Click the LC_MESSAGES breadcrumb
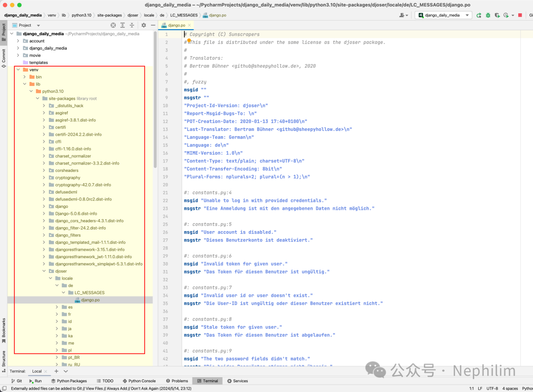The image size is (533, 392). [184, 15]
